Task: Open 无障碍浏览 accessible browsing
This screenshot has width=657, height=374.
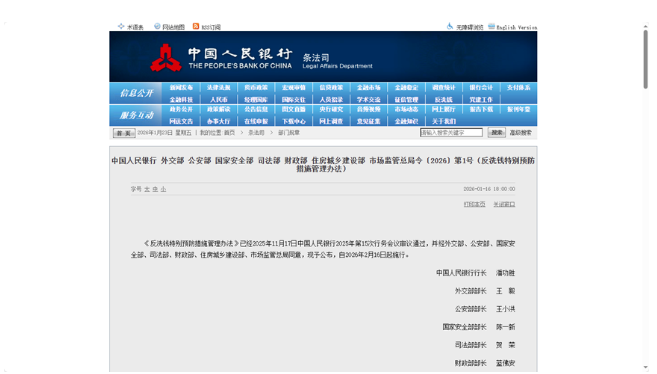Action: [470, 27]
